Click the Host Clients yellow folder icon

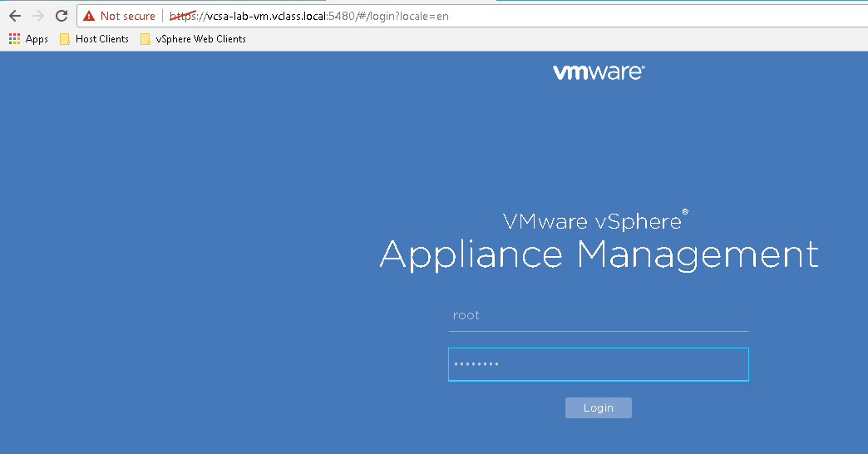click(65, 38)
